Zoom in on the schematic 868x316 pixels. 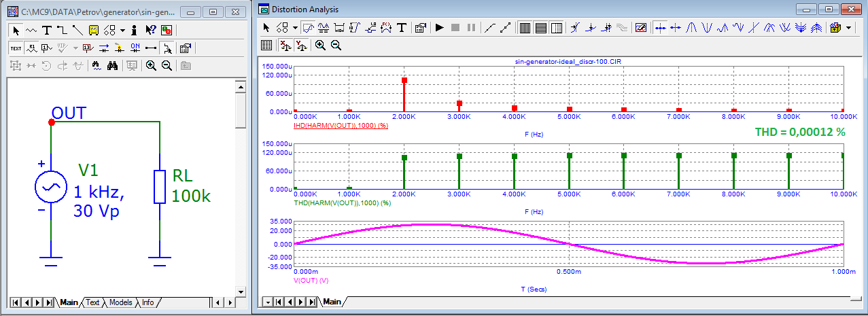[151, 66]
